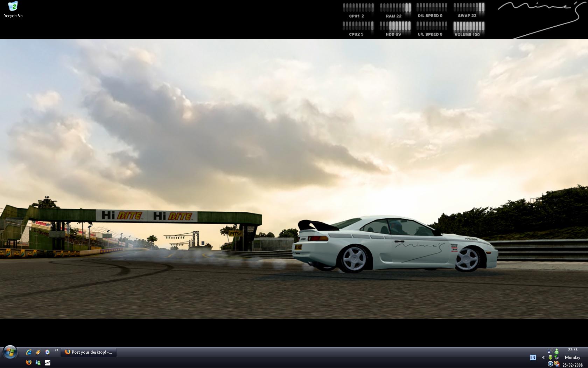Open the blue circular number-9 tray icon
Screen dimensions: 588x368
550,364
